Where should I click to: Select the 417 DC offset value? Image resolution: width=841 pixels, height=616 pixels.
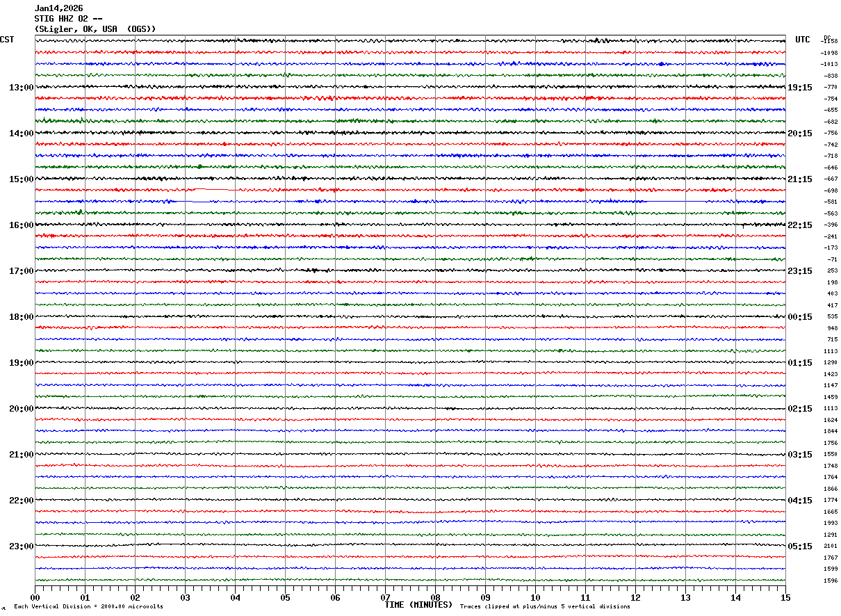(x=832, y=305)
